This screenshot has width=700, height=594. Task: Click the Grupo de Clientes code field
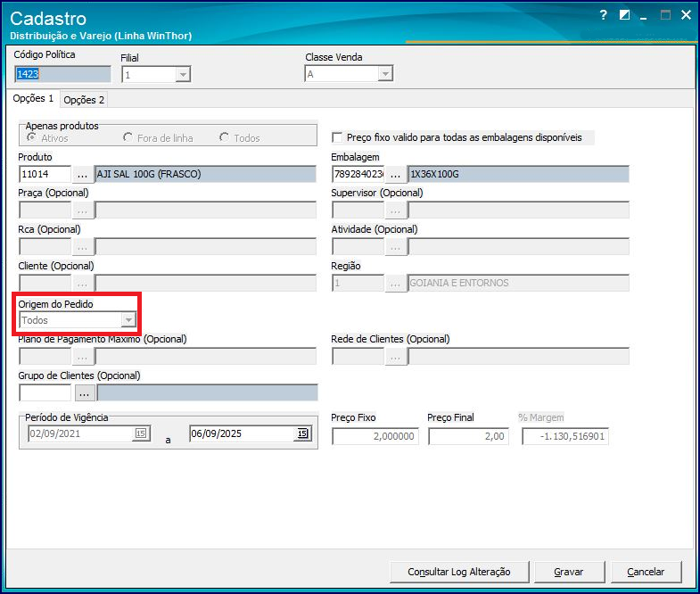coord(45,393)
